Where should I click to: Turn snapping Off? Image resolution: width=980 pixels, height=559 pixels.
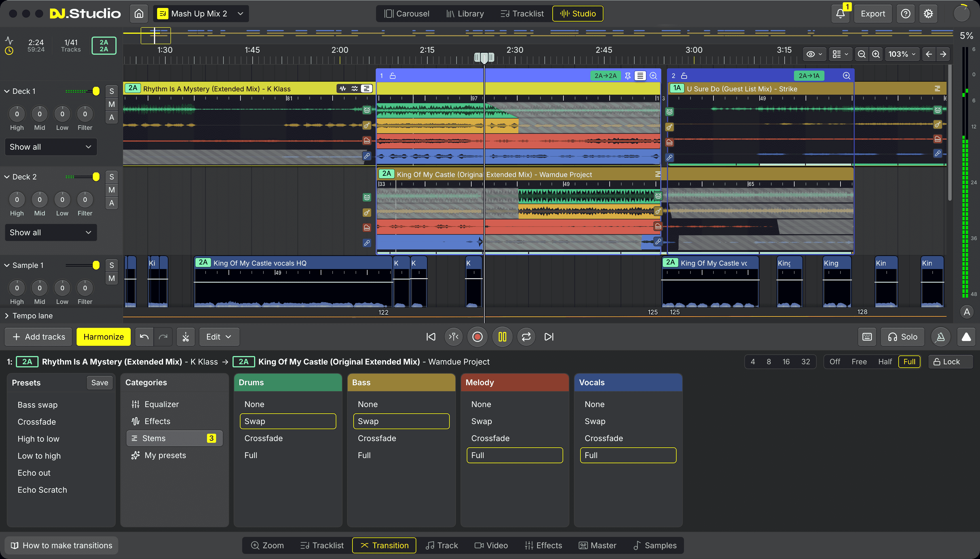pos(835,362)
